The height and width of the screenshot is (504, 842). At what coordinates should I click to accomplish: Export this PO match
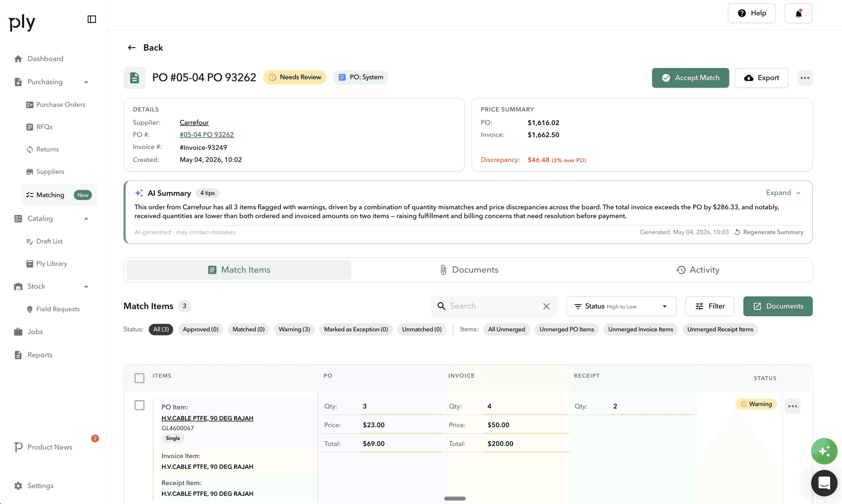click(x=761, y=78)
